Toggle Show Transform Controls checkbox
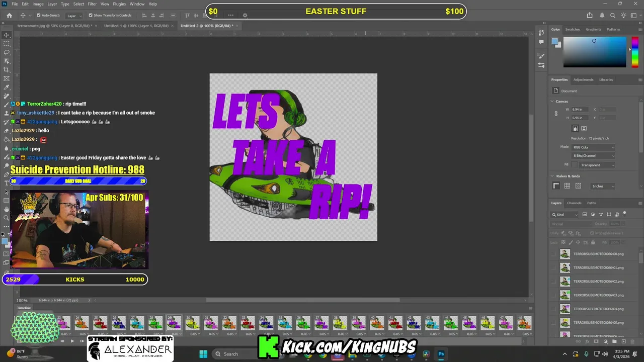Screen dimensions: 644x362 click(91, 16)
